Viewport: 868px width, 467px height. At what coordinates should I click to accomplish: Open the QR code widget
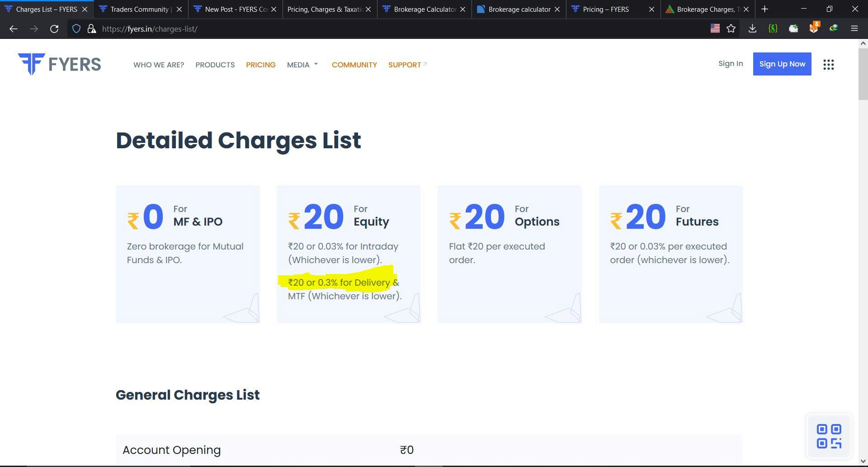pos(829,436)
